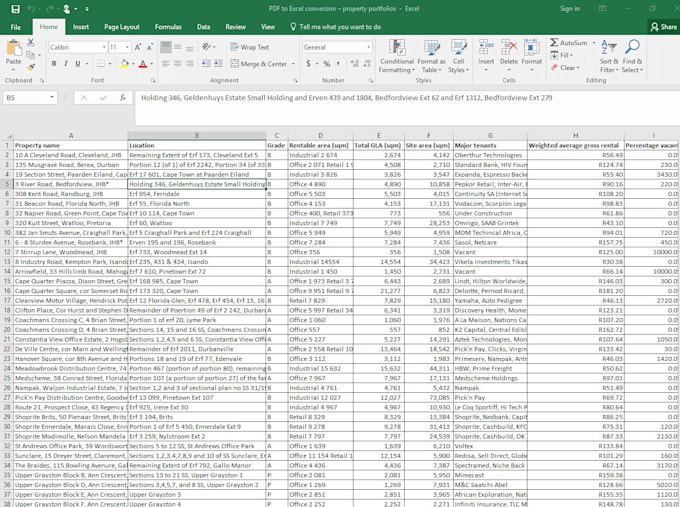Open Find & Select magnifier menu
Screen dimensions: 680x507
(x=632, y=56)
